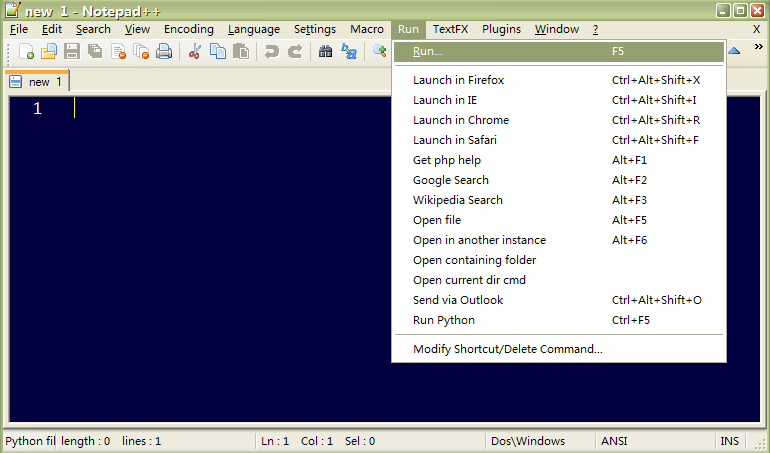Screen dimensions: 770x453
Task: Select Open current dir cmd
Action: tap(559, 280)
